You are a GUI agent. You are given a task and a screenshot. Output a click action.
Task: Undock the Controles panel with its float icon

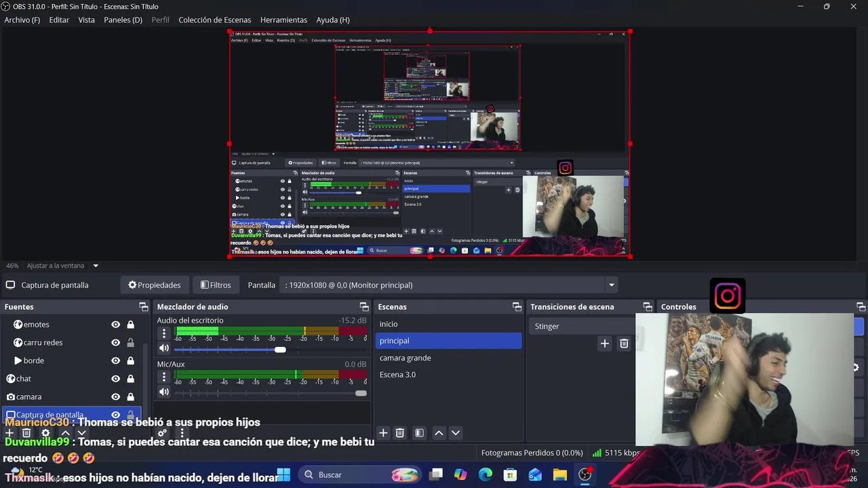pyautogui.click(x=861, y=307)
